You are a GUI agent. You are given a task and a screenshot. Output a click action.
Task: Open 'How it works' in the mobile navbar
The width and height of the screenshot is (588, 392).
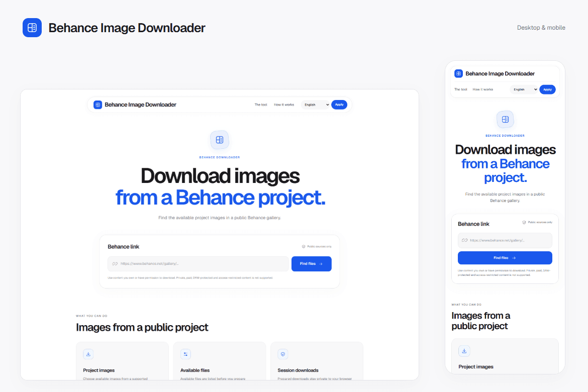point(482,89)
